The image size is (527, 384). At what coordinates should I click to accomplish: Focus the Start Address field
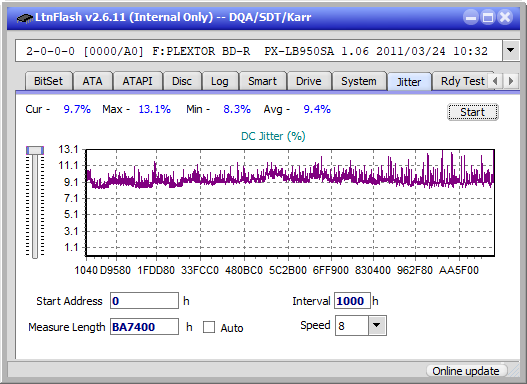(x=144, y=301)
